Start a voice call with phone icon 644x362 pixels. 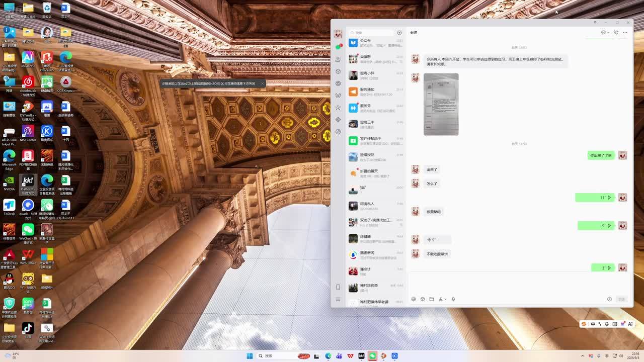click(616, 32)
